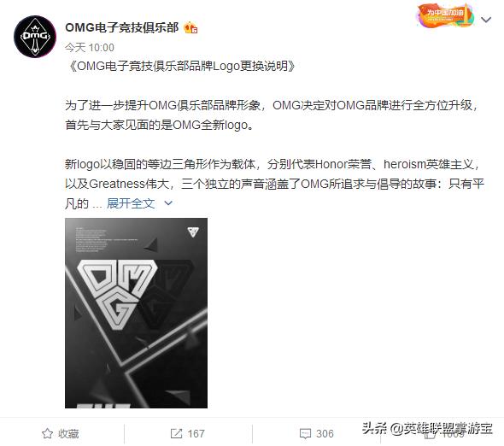The width and height of the screenshot is (504, 446).
Task: Open the OMG电子竞技俱乐部 account name link
Action: pyautogui.click(x=122, y=27)
